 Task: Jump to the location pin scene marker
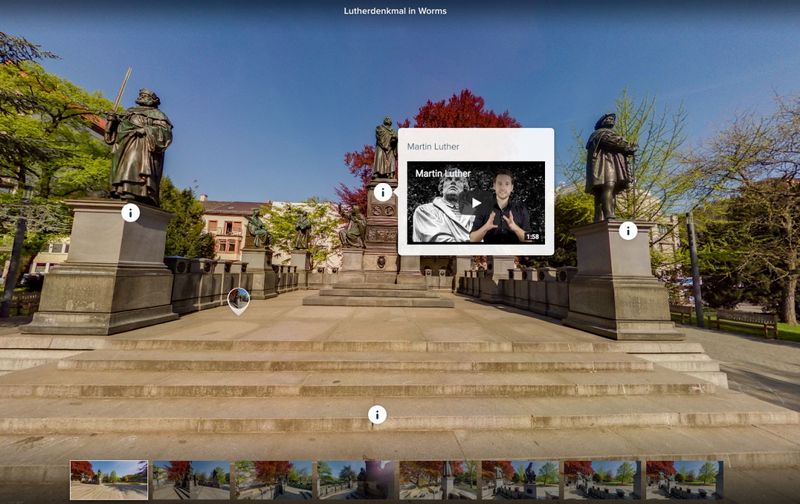click(x=238, y=301)
